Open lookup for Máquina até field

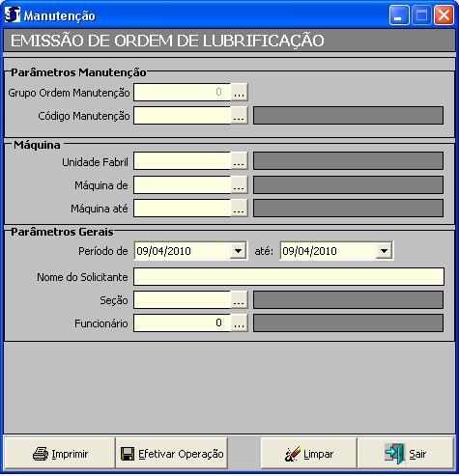239,209
